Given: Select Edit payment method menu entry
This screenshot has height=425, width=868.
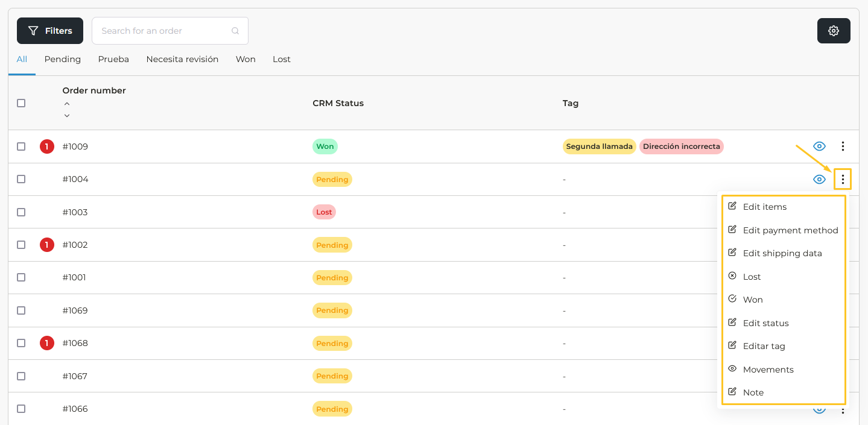Looking at the screenshot, I should tap(790, 230).
